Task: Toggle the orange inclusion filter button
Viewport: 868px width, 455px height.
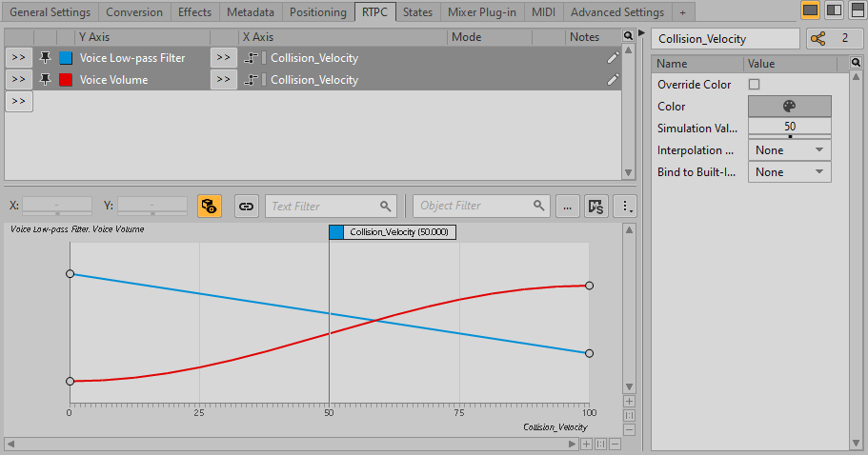Action: tap(209, 206)
